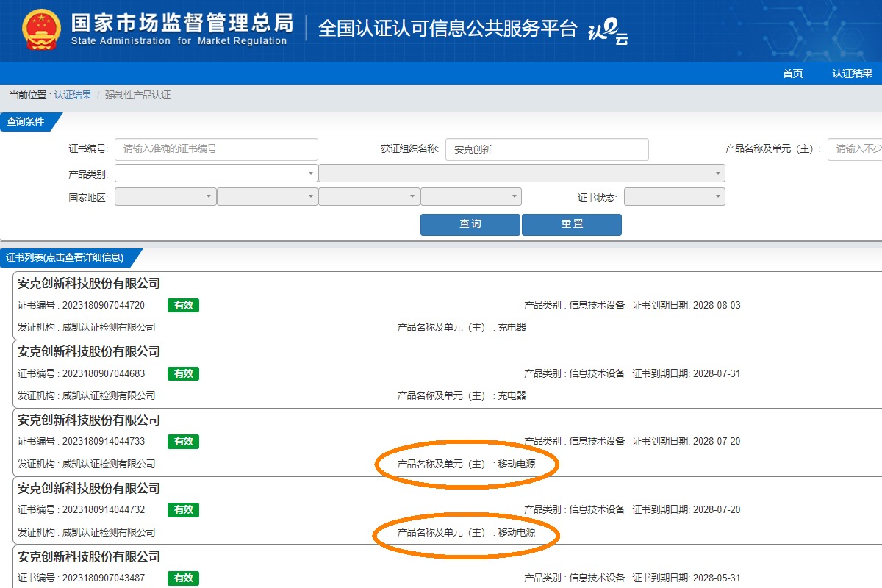Click 有效 badge for certificate 2023180907044683
Viewport: 882px width, 588px height.
click(183, 374)
